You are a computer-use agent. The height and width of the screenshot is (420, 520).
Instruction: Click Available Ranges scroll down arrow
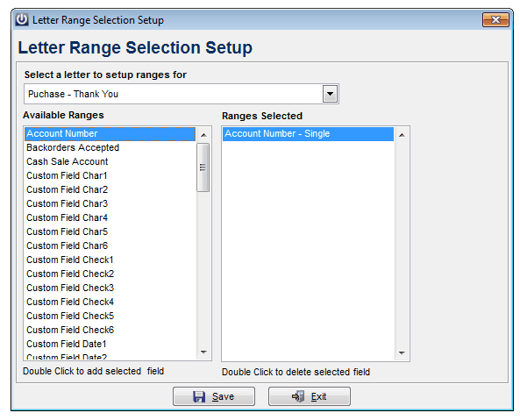pyautogui.click(x=203, y=352)
